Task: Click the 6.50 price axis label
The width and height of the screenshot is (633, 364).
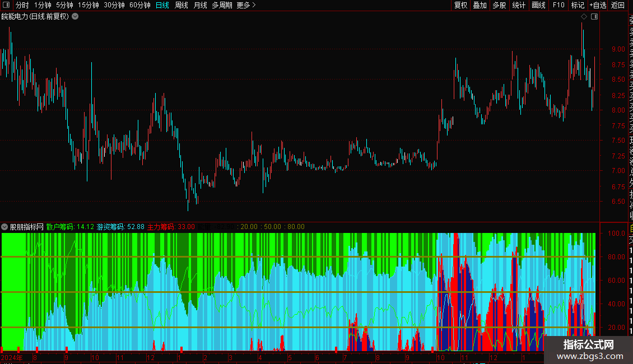Action: [x=618, y=202]
